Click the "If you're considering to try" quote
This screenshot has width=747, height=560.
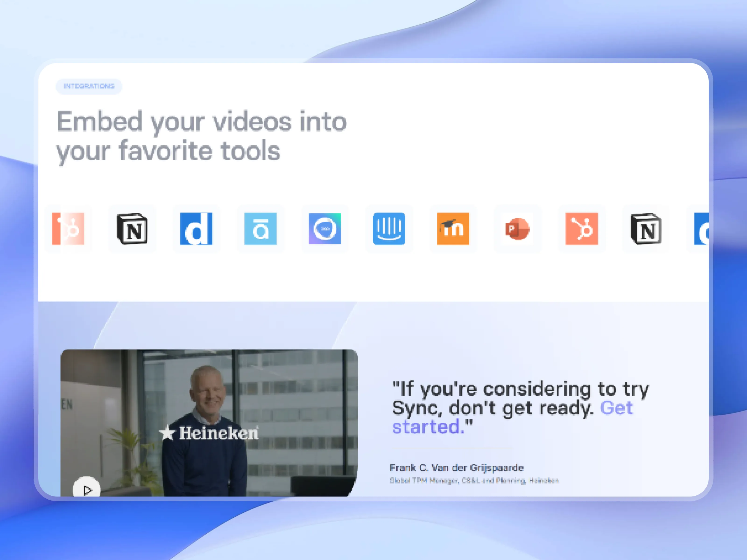click(x=520, y=389)
